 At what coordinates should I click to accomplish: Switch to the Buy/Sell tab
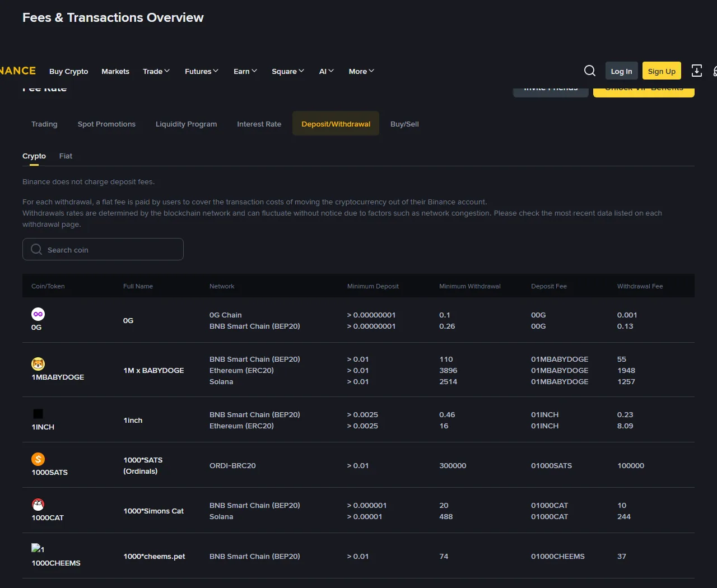point(404,124)
